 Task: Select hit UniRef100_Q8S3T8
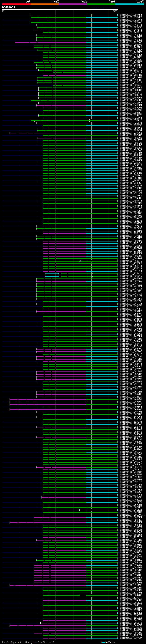(x=131, y=623)
